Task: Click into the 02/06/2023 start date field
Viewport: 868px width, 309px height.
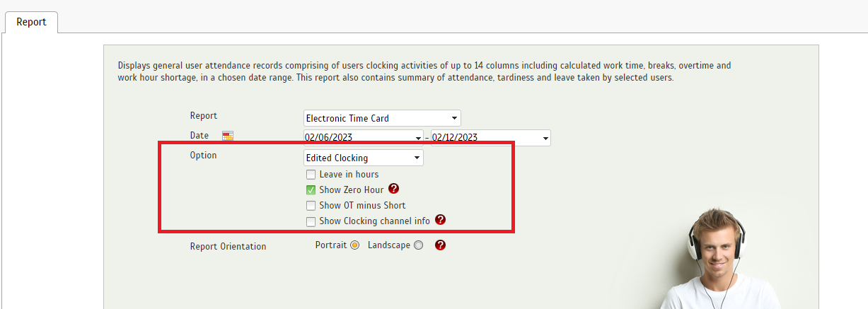Action: pyautogui.click(x=358, y=138)
